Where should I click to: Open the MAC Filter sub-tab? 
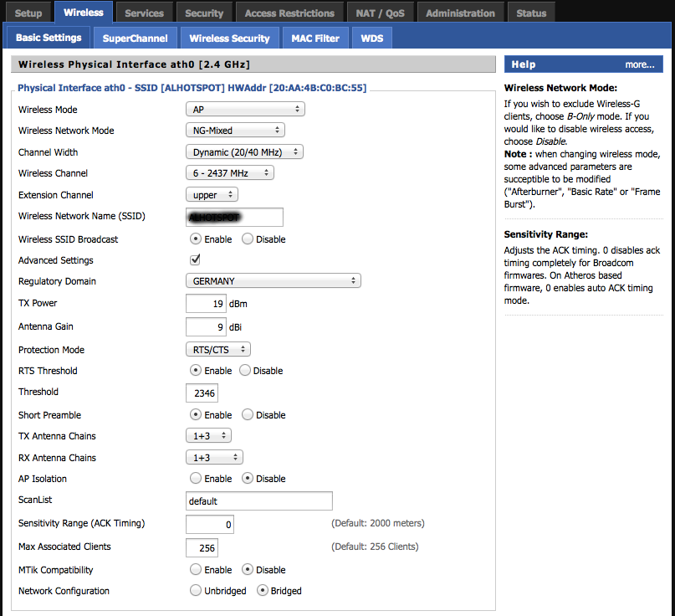[314, 38]
